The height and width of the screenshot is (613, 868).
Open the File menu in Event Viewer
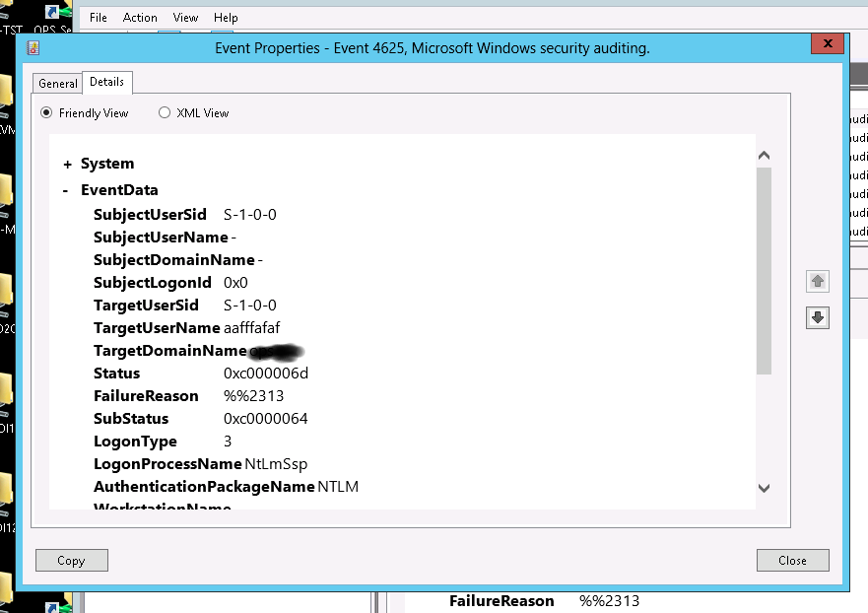98,18
